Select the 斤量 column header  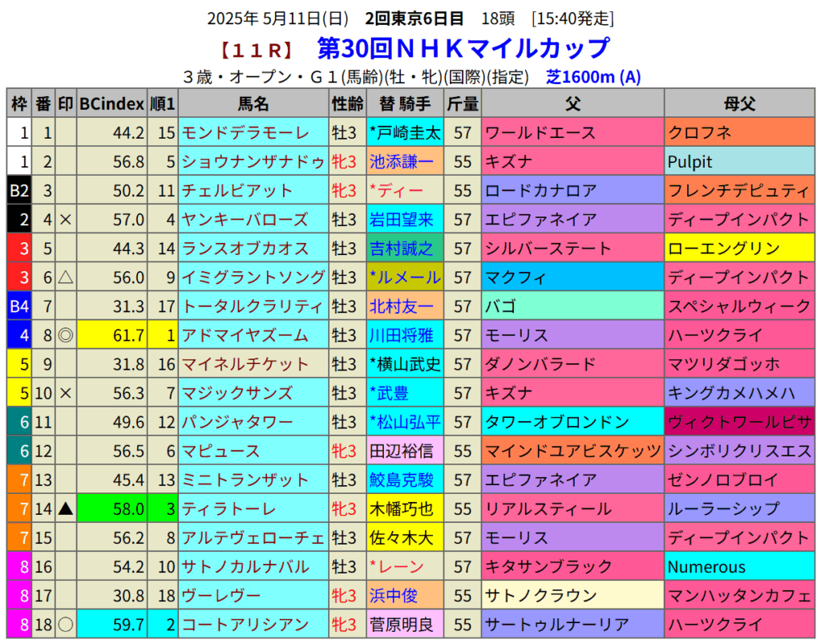coord(463,103)
